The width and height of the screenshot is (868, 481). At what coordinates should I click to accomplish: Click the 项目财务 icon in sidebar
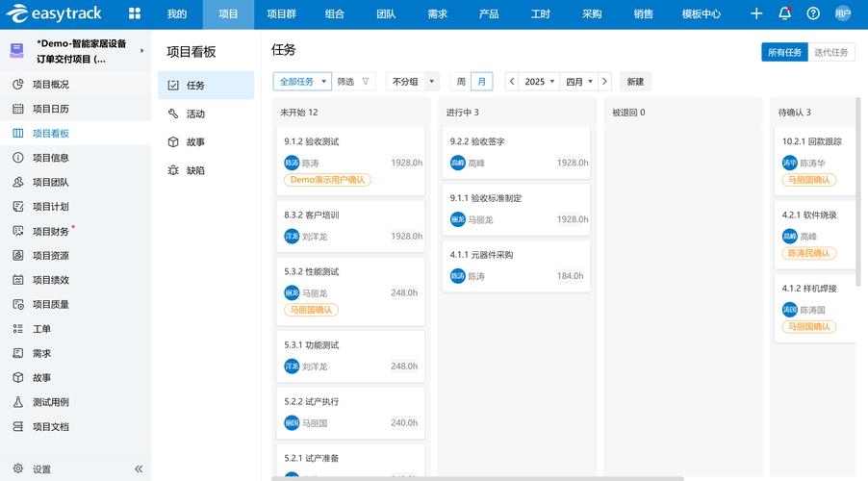(x=18, y=231)
